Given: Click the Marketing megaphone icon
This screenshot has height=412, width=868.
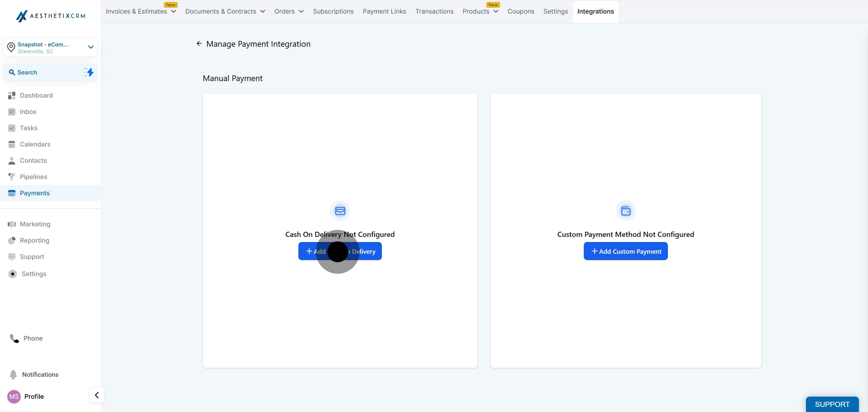Looking at the screenshot, I should 12,224.
